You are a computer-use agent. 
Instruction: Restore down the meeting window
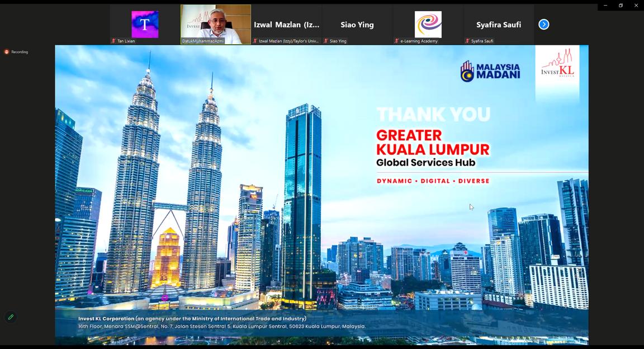click(621, 6)
